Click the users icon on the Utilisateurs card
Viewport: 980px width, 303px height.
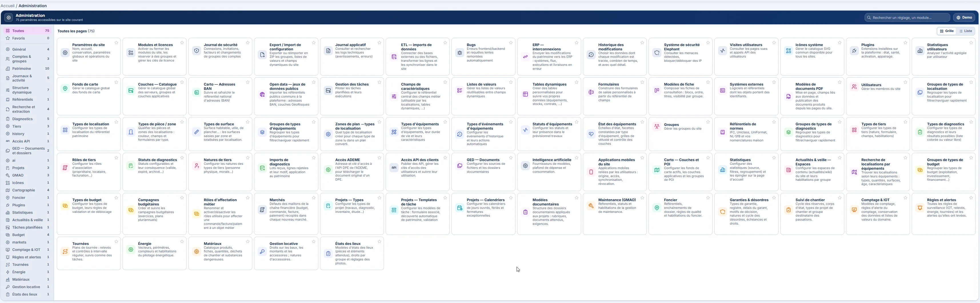pos(854,87)
